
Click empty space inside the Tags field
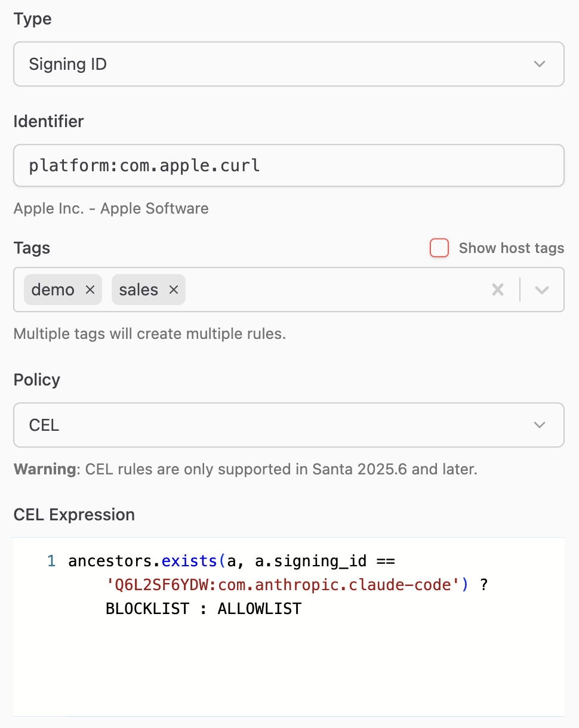[334, 290]
